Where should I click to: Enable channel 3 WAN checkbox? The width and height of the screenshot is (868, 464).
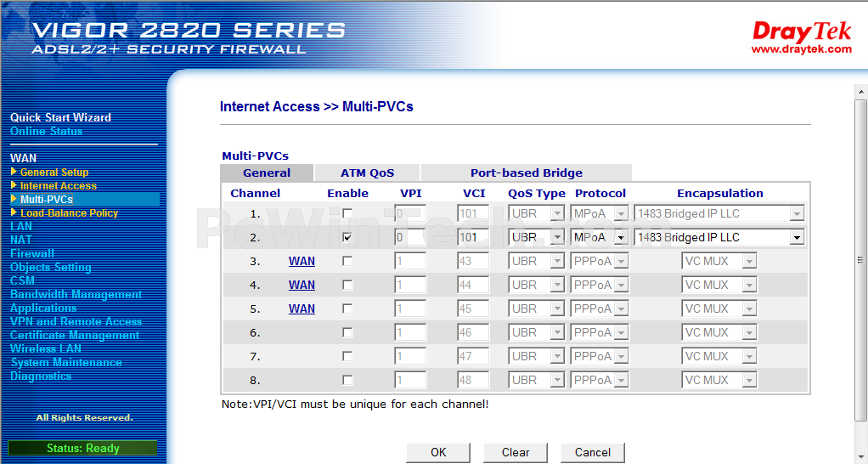[x=347, y=261]
